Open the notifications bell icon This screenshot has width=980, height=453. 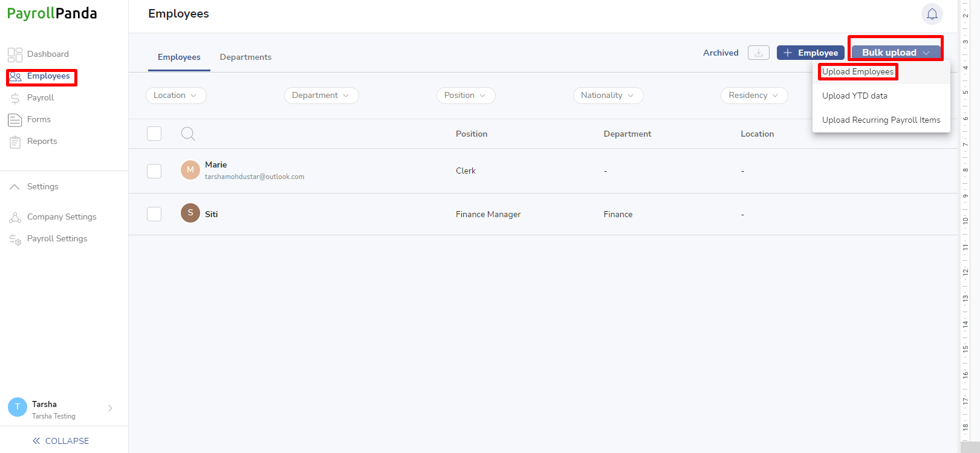pyautogui.click(x=932, y=14)
